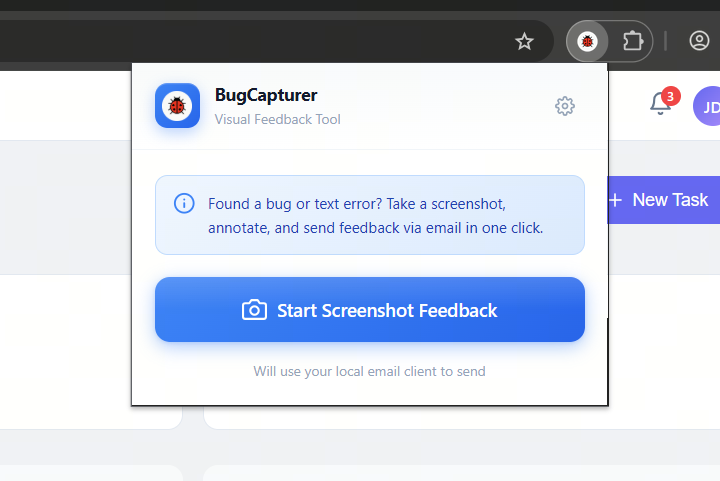Image resolution: width=720 pixels, height=481 pixels.
Task: Open the browser profile avatar icon
Action: tap(699, 41)
